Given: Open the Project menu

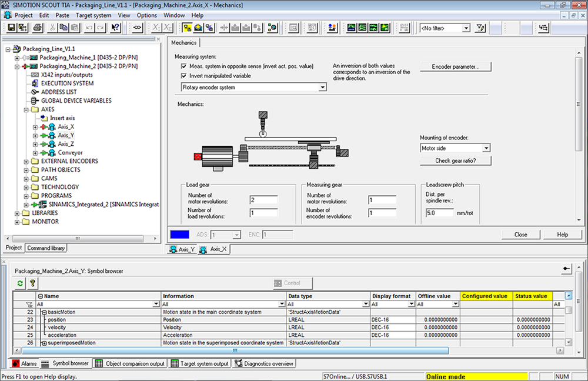Looking at the screenshot, I should [x=24, y=15].
